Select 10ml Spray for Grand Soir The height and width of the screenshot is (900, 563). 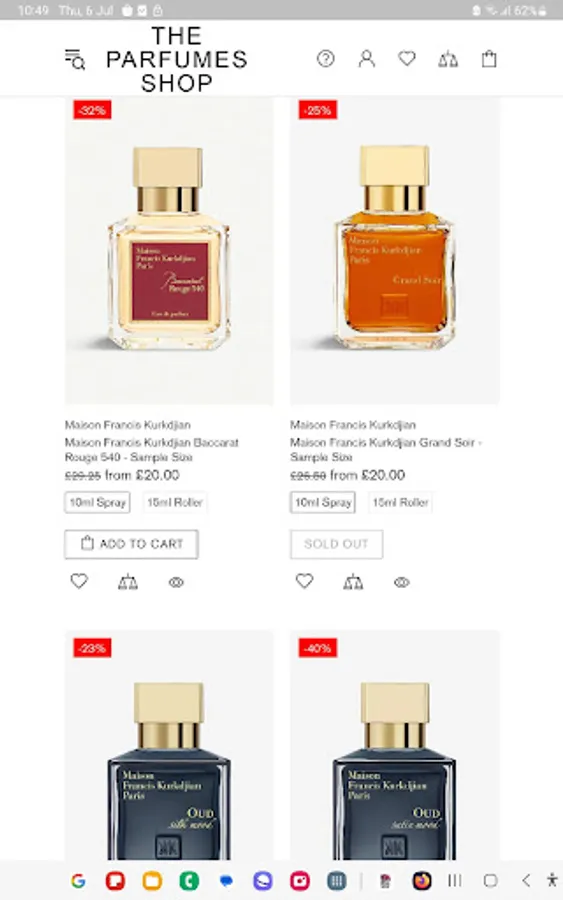[x=323, y=503]
